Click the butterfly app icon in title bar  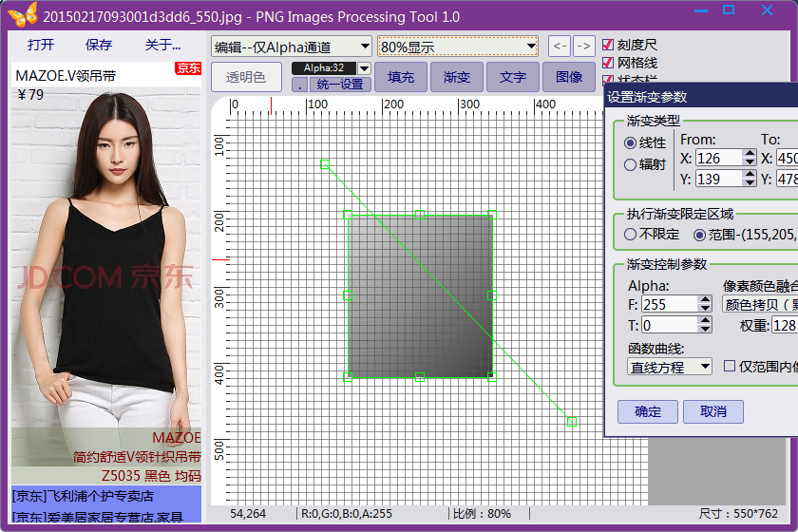tap(23, 15)
